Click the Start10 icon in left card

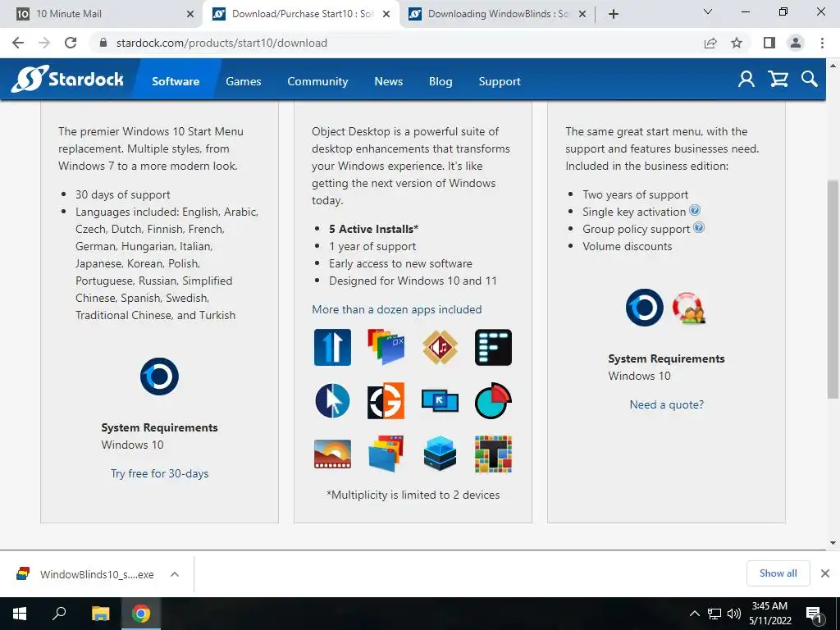pos(160,376)
